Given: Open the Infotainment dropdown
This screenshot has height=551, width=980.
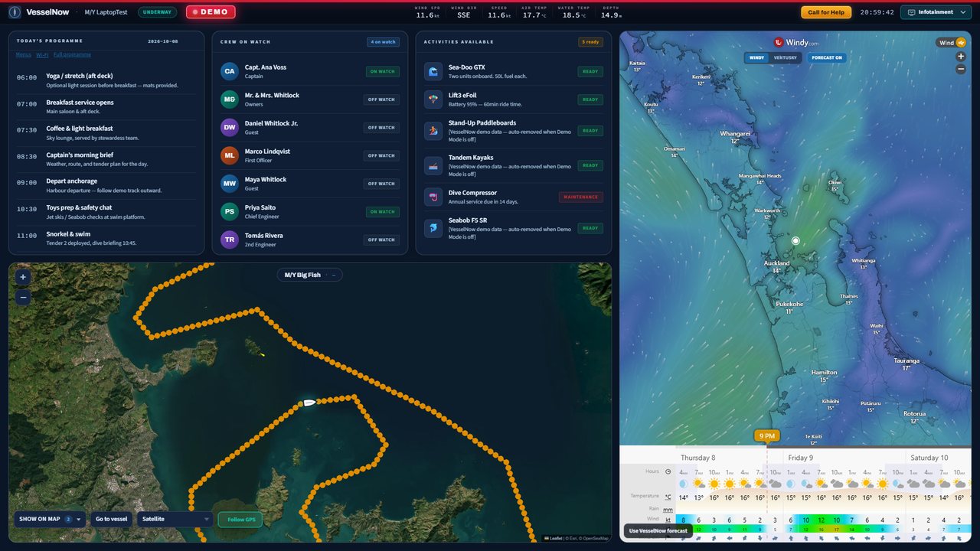Looking at the screenshot, I should pyautogui.click(x=937, y=12).
